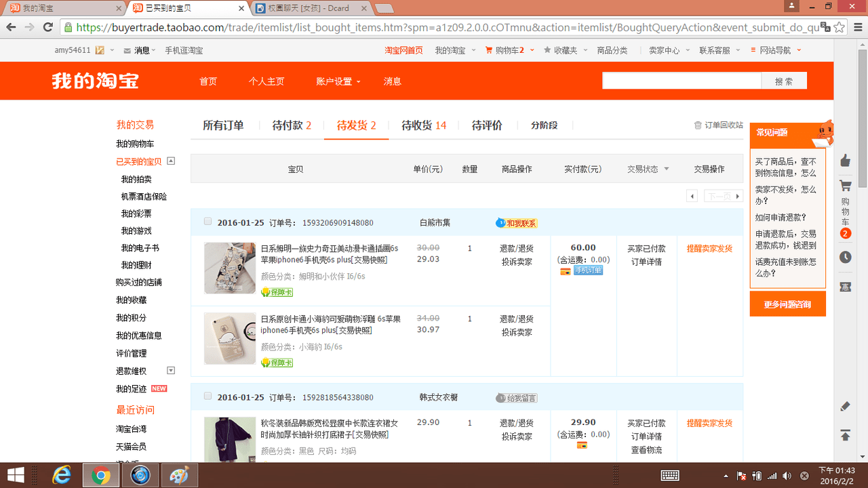The height and width of the screenshot is (488, 868).
Task: Launch Internet Explorer from the taskbar
Action: pos(62,475)
